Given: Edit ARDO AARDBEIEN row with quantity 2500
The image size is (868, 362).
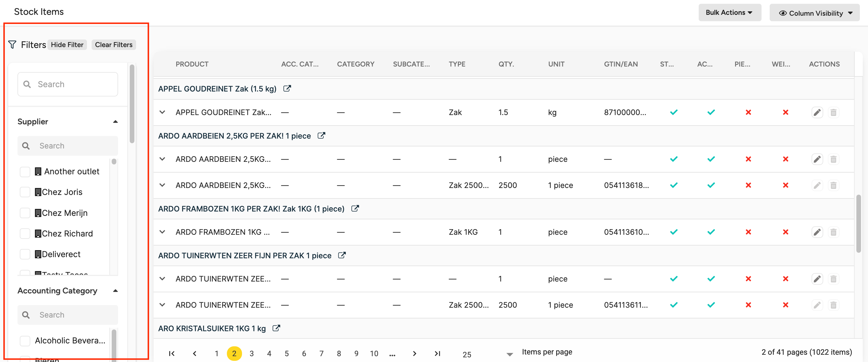Looking at the screenshot, I should [x=817, y=185].
